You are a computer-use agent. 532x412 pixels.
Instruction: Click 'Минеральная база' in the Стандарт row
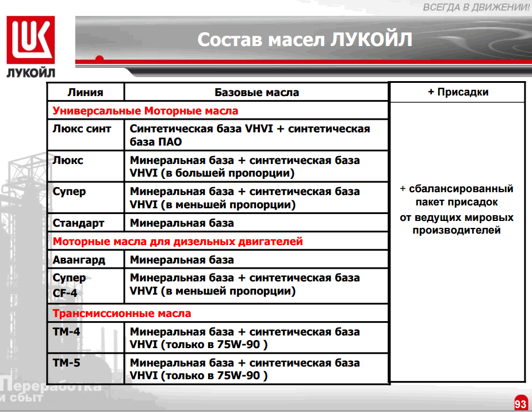pyautogui.click(x=182, y=223)
